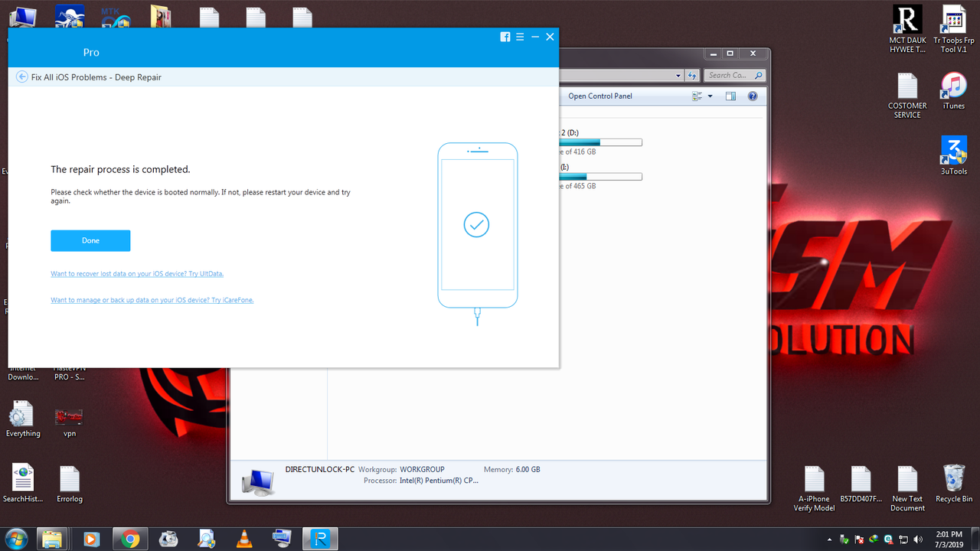Show hidden tray icons arrow

point(830,540)
